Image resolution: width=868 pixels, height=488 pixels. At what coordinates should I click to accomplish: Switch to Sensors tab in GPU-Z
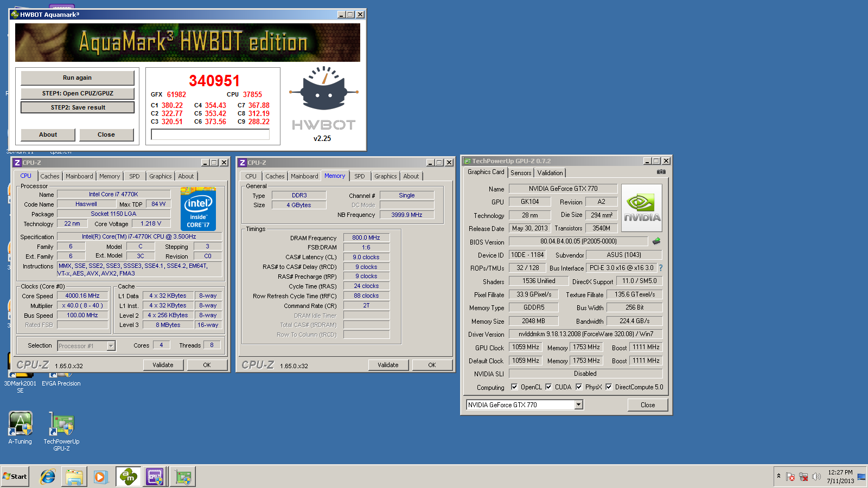[521, 173]
